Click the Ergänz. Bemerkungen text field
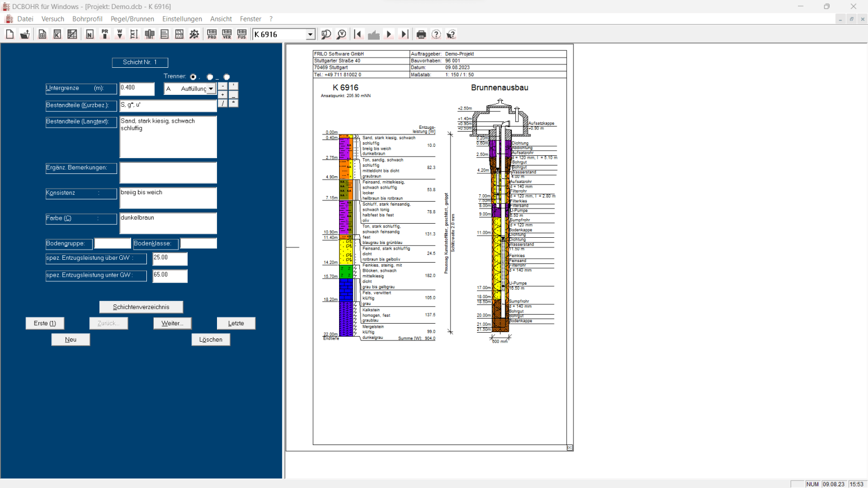Viewport: 868px width, 488px height. [168, 173]
